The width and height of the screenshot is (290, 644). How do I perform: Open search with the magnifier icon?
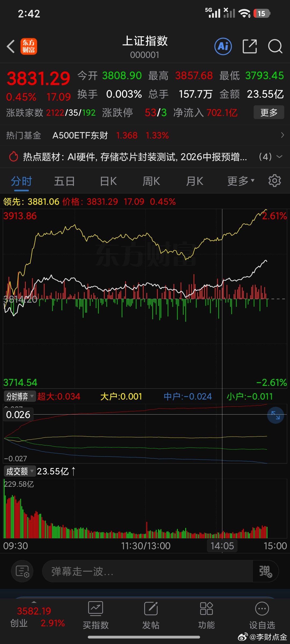[275, 46]
